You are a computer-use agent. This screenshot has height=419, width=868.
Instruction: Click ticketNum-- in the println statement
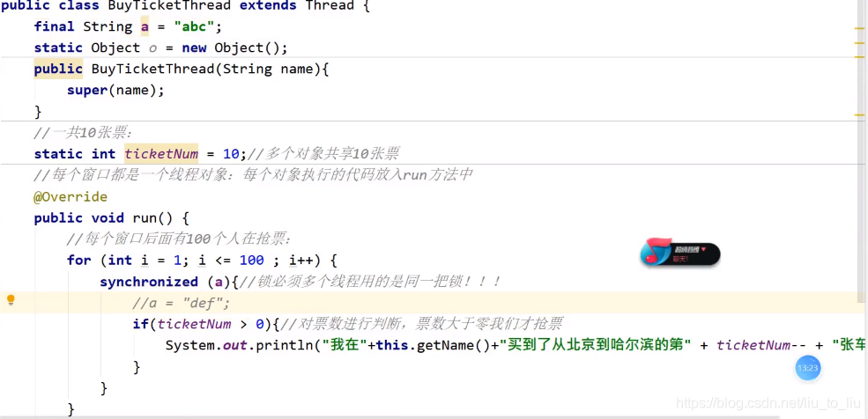point(761,345)
